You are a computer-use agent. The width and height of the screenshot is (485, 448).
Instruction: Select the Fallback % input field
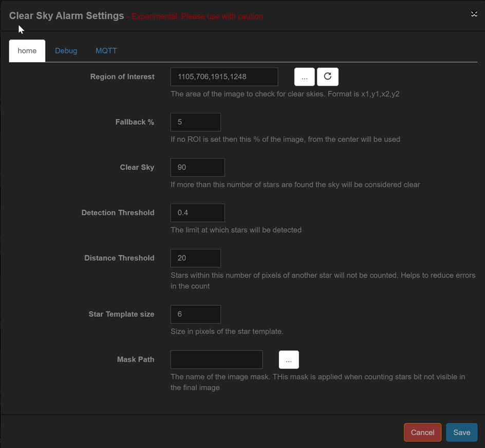pyautogui.click(x=195, y=122)
